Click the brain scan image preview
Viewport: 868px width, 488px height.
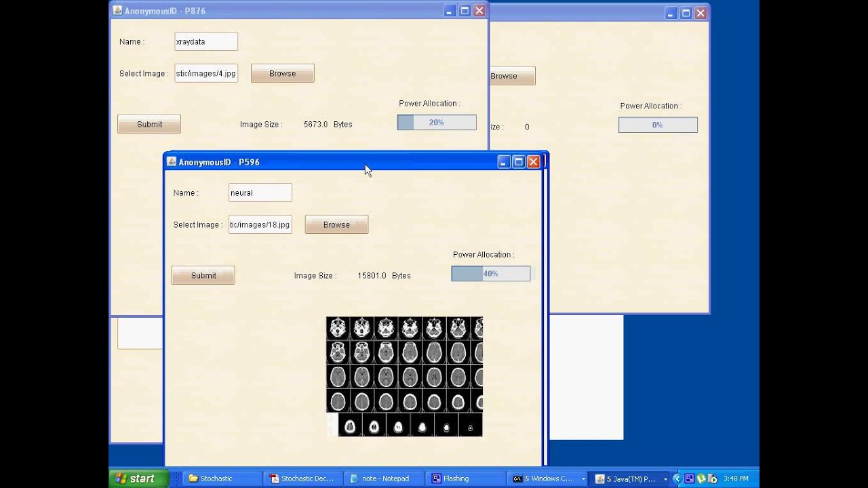pos(405,376)
